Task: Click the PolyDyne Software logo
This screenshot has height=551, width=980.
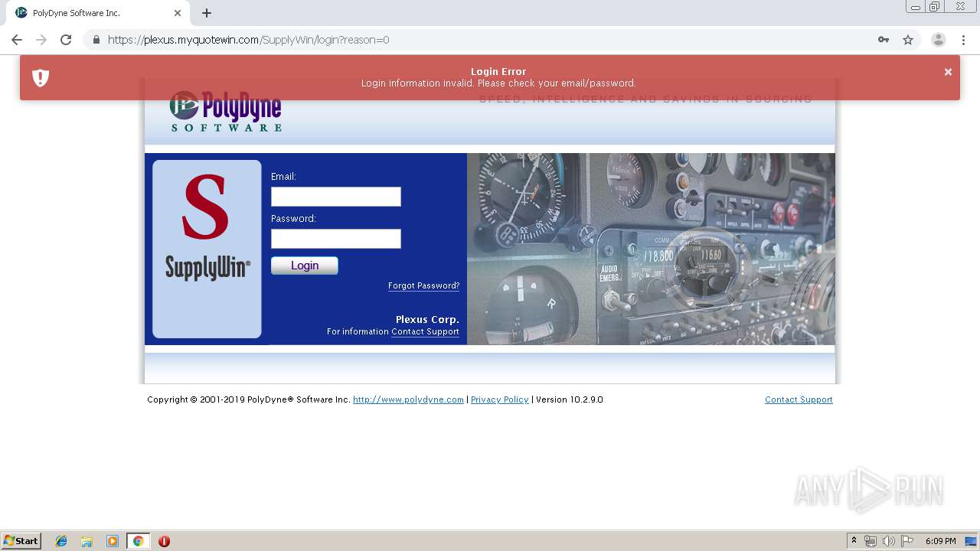Action: [226, 112]
